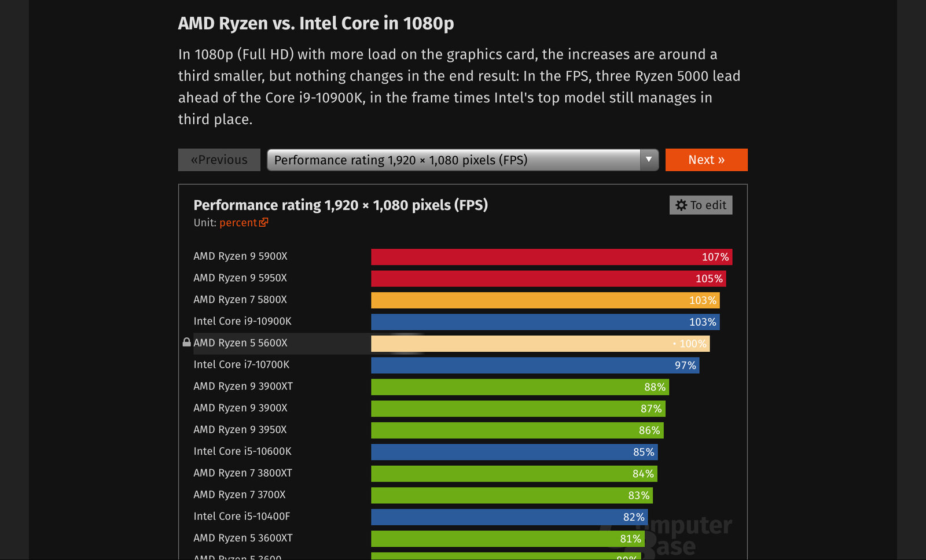Go to the Next chart
Viewport: 926px width, 560px height.
point(706,160)
